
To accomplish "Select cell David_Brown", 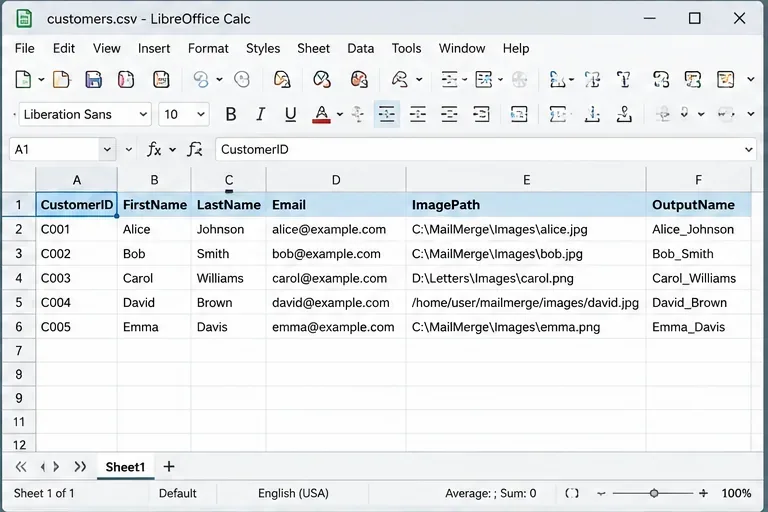I will pos(698,303).
